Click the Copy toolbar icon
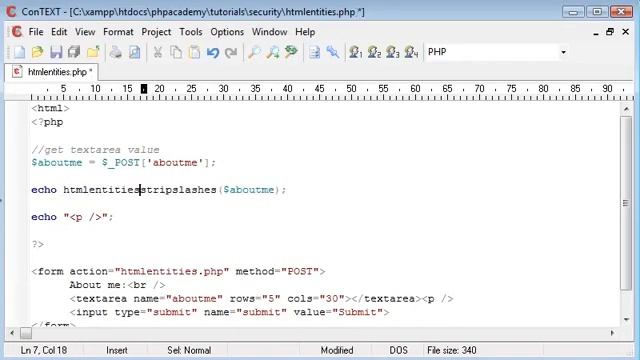This screenshot has width=640, height=360. pyautogui.click(x=176, y=52)
